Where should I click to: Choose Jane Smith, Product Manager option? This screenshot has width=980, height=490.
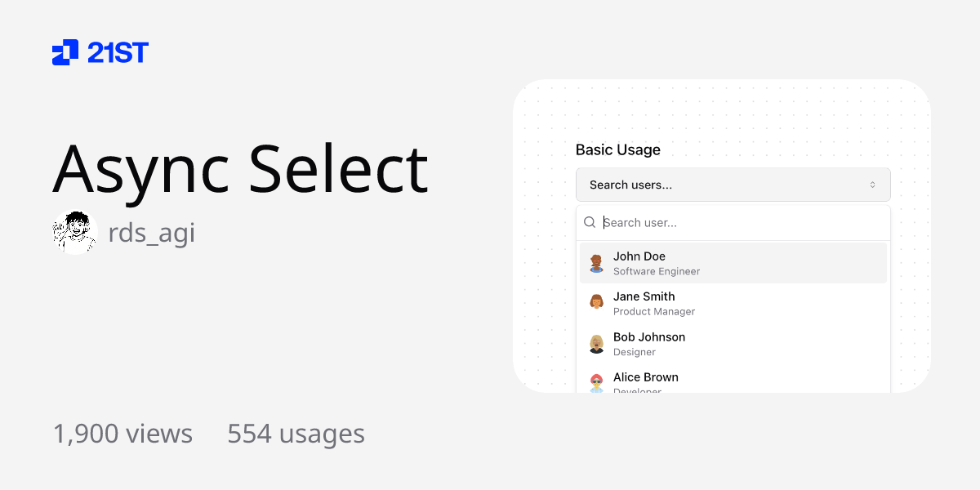click(x=733, y=303)
